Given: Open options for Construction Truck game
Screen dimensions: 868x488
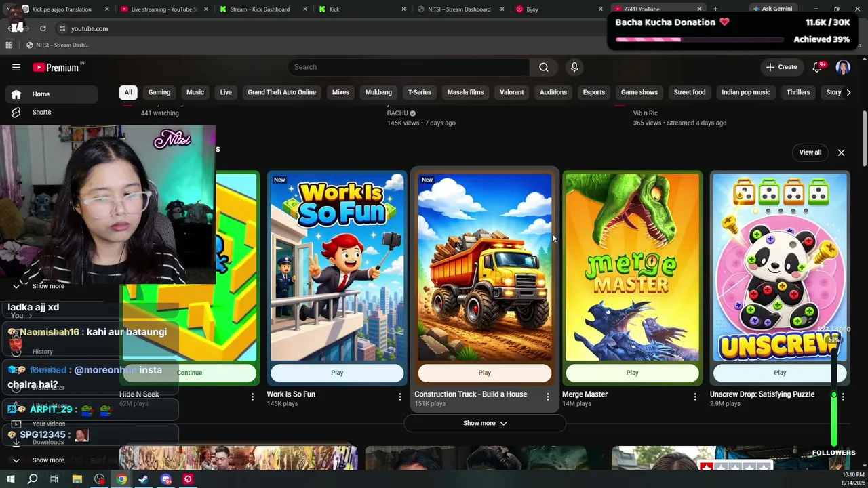Looking at the screenshot, I should (548, 396).
